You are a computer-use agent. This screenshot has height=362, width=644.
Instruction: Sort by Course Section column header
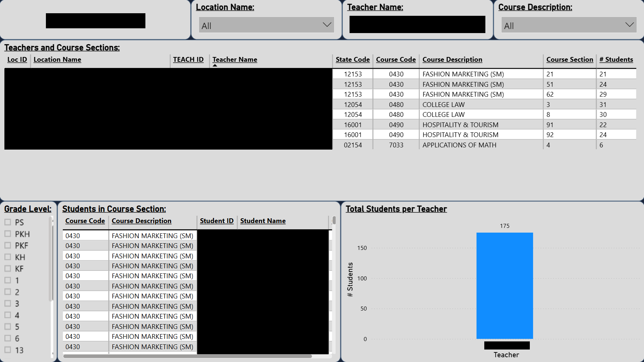coord(569,60)
